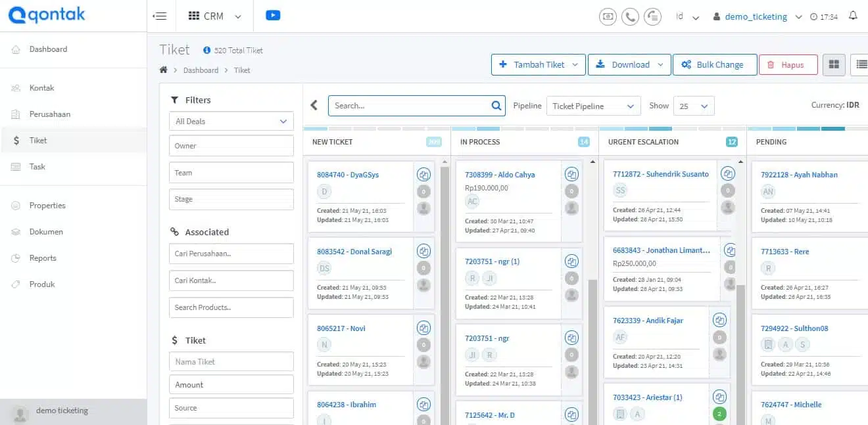868x425 pixels.
Task: Collapse filters panel with left chevron
Action: pyautogui.click(x=314, y=105)
